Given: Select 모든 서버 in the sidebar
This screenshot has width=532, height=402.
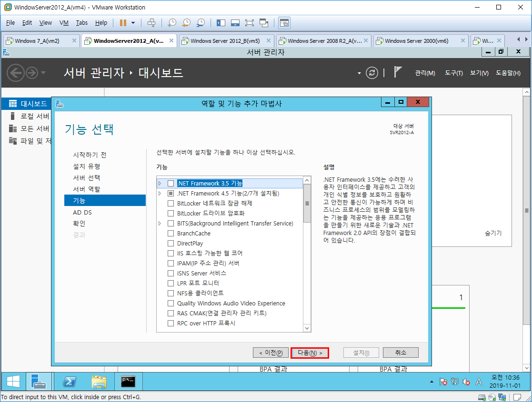Looking at the screenshot, I should [x=30, y=128].
